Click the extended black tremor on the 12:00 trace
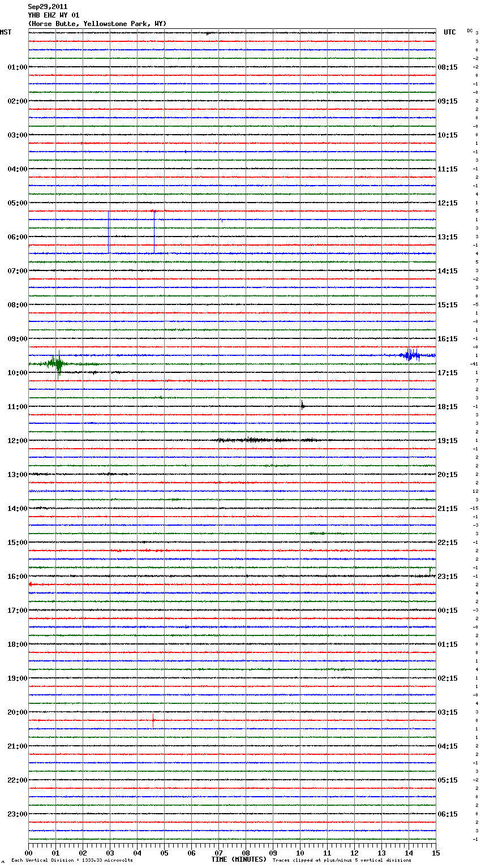This screenshot has height=868, width=481. [x=266, y=440]
